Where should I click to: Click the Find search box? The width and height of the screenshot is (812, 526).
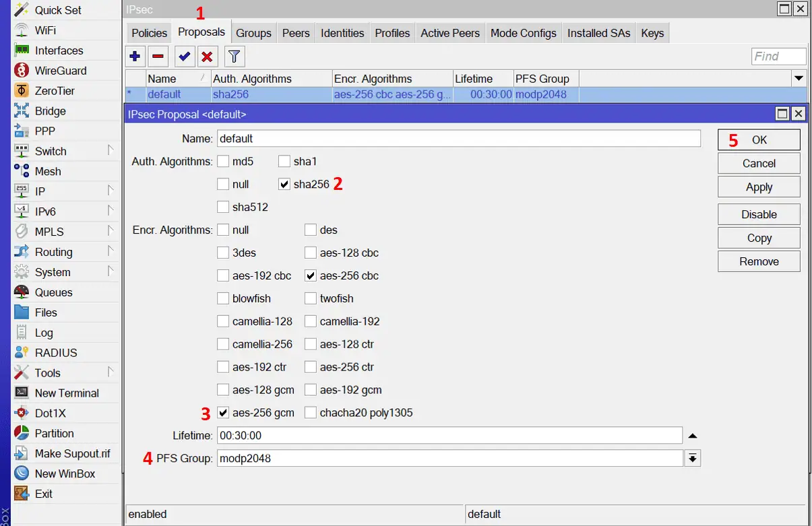pyautogui.click(x=778, y=57)
